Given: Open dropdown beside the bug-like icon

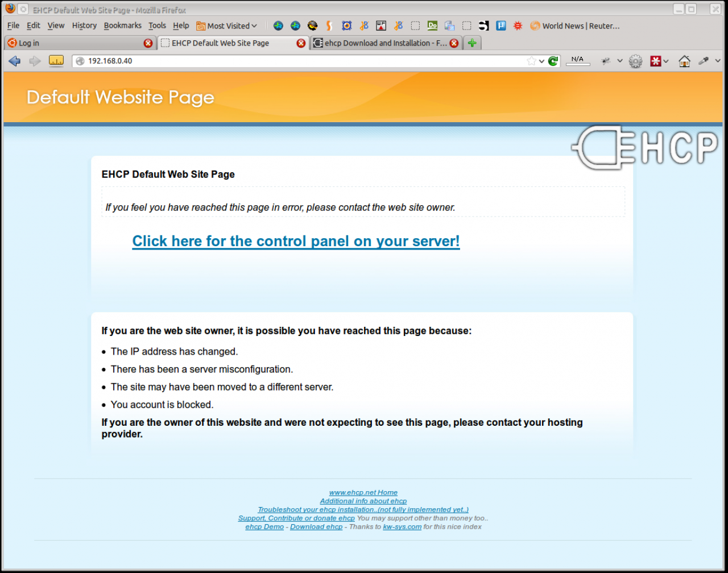Looking at the screenshot, I should click(x=619, y=61).
